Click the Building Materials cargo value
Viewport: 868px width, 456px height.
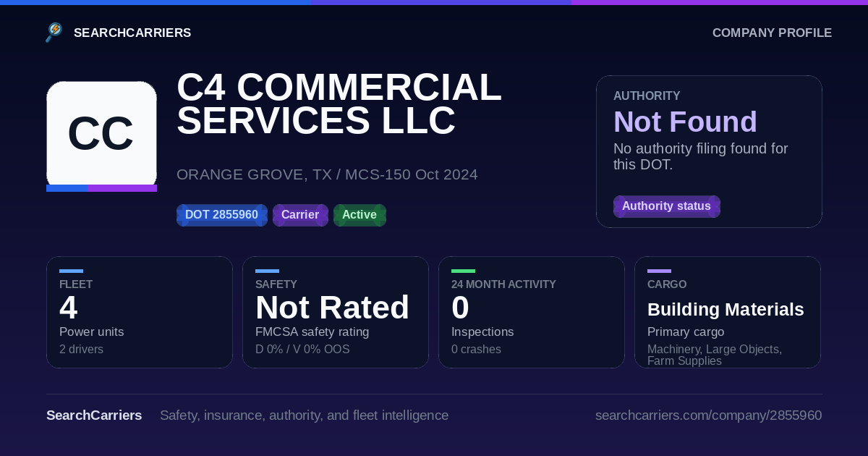point(726,310)
